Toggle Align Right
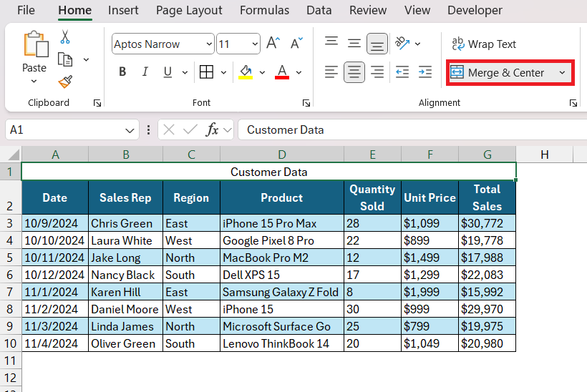This screenshot has width=587, height=392. [377, 72]
